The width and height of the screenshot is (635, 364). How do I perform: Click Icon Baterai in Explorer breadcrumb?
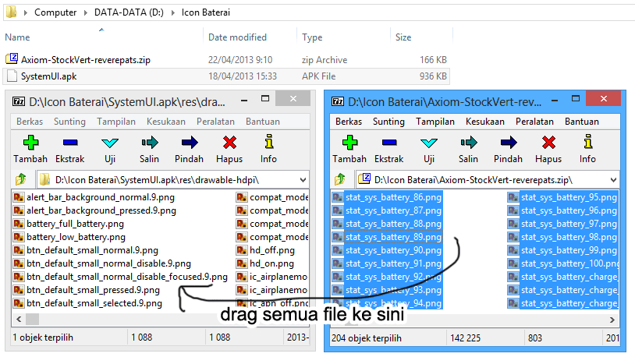(x=206, y=12)
